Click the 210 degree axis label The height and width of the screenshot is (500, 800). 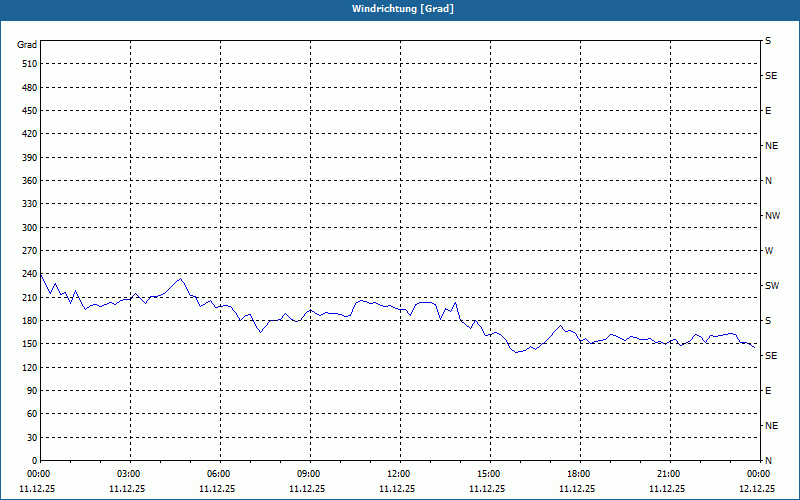[x=30, y=297]
